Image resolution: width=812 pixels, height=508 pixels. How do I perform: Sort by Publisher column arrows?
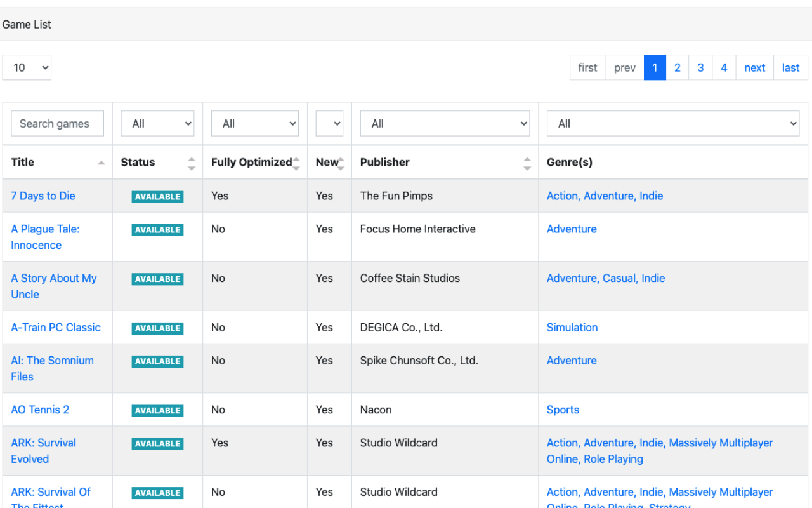pyautogui.click(x=527, y=164)
